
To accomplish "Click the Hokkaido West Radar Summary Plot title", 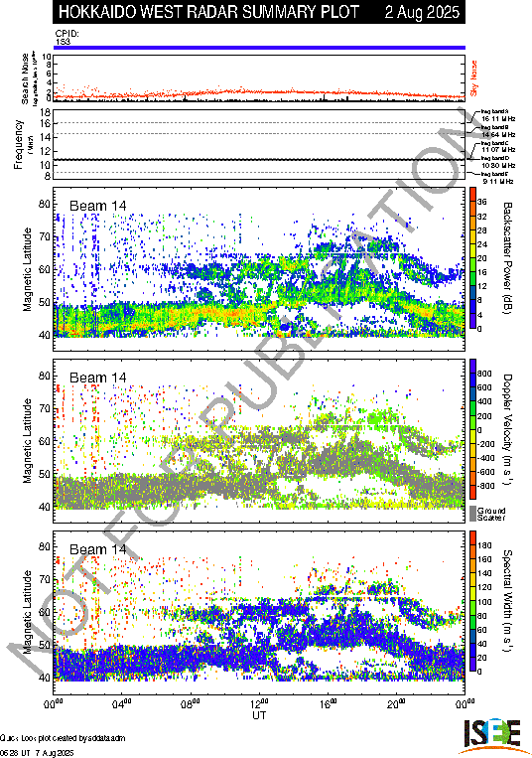I will tap(208, 12).
